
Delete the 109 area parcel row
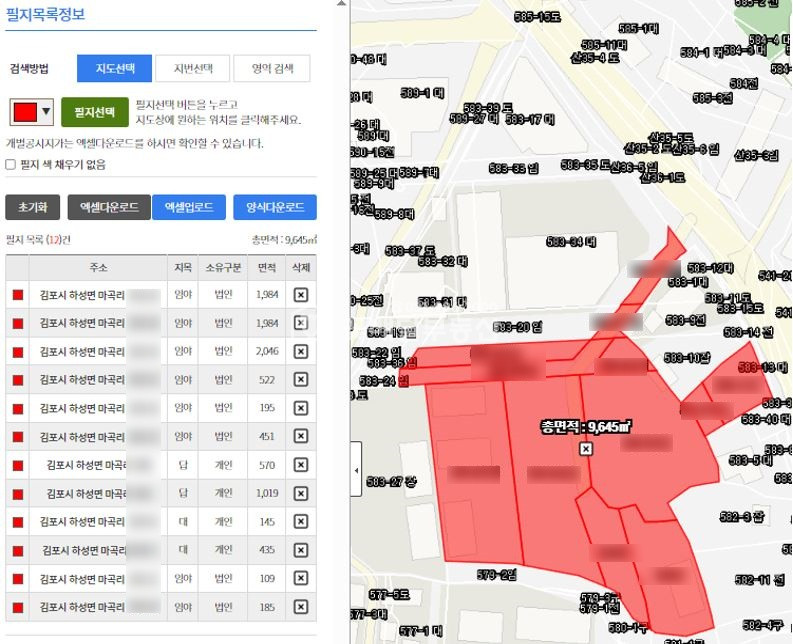click(301, 578)
